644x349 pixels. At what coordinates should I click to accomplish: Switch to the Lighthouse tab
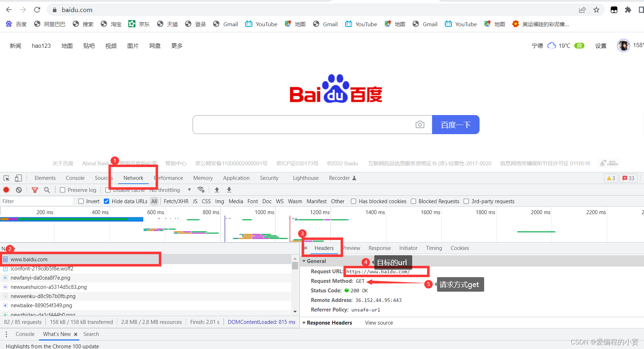[306, 178]
